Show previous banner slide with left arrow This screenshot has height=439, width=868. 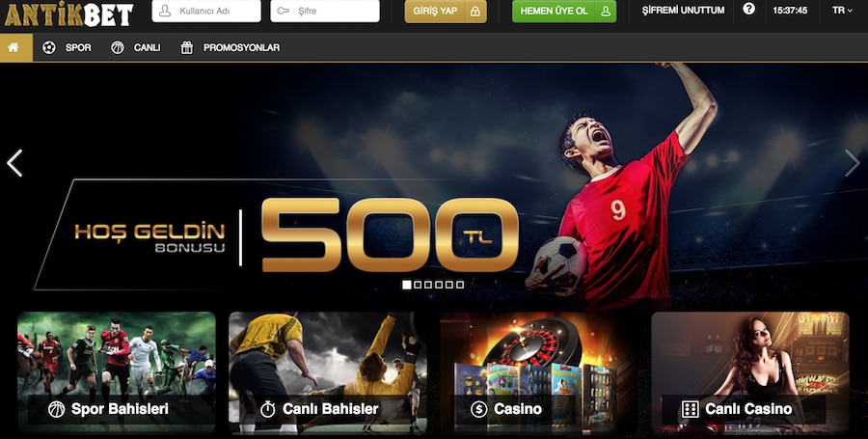[x=14, y=163]
